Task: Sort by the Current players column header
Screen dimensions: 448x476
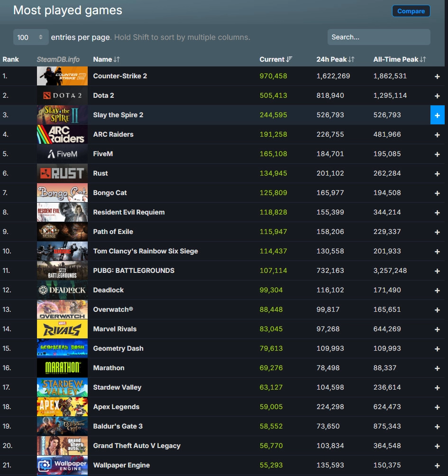Action: [x=275, y=59]
